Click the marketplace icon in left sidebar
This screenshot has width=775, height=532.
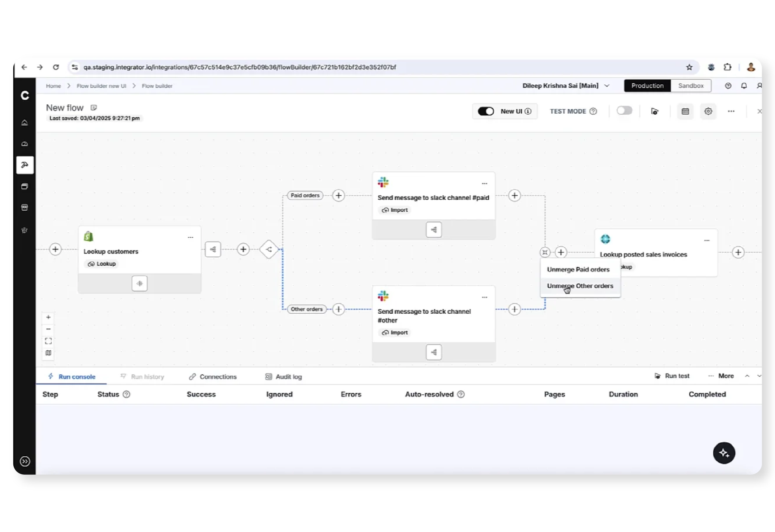pyautogui.click(x=25, y=207)
